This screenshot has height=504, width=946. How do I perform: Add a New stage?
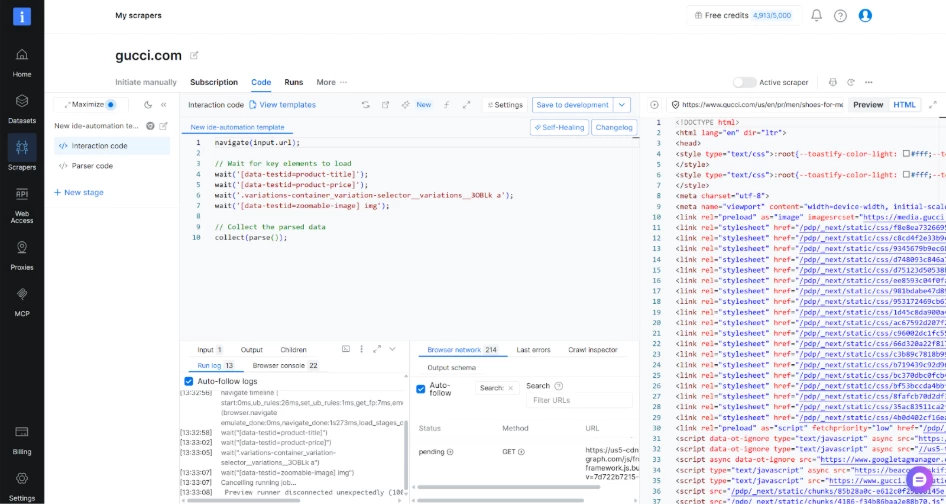[78, 192]
